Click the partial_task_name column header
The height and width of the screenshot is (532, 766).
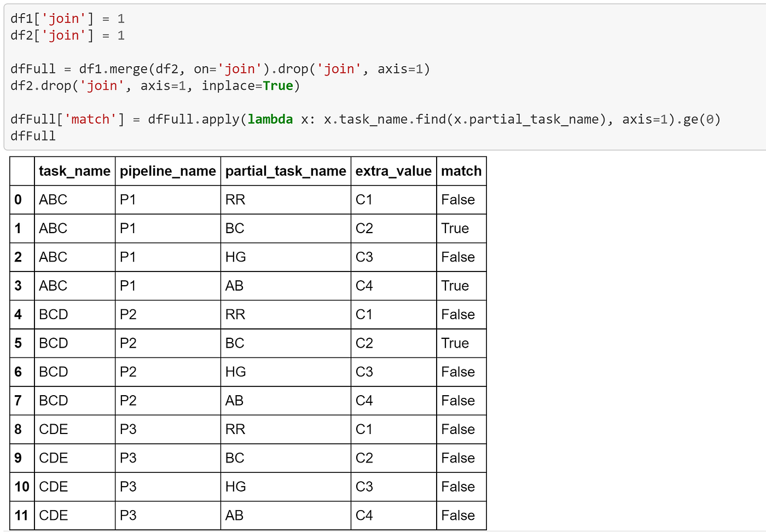(285, 171)
